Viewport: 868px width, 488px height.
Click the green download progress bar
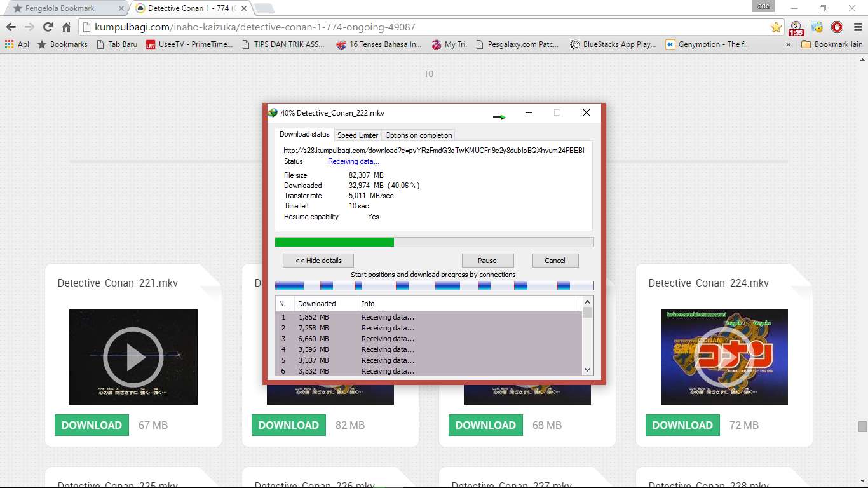pos(434,242)
